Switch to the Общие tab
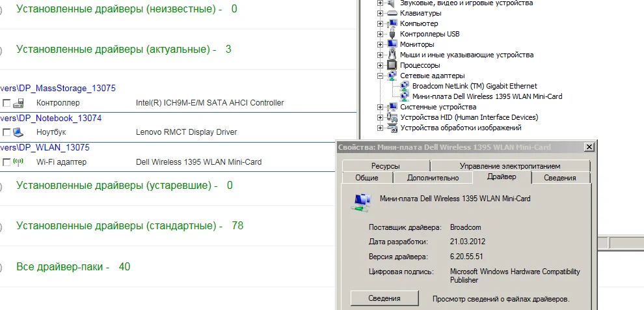 367,178
